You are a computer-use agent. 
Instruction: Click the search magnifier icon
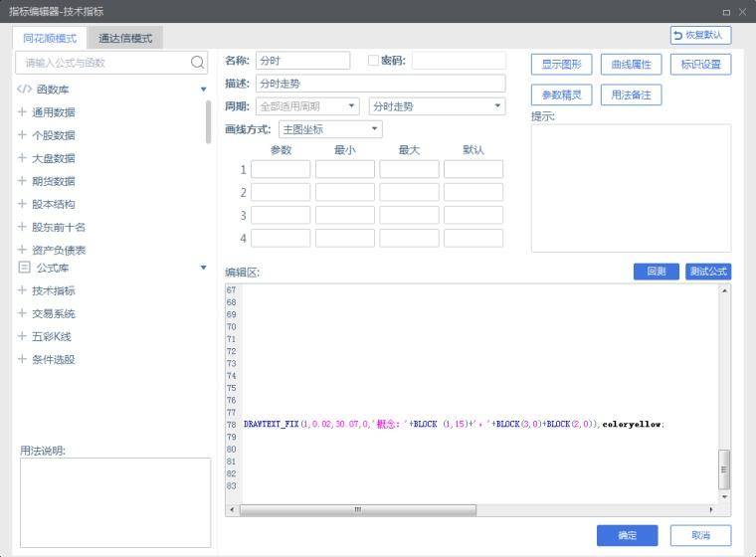(197, 63)
